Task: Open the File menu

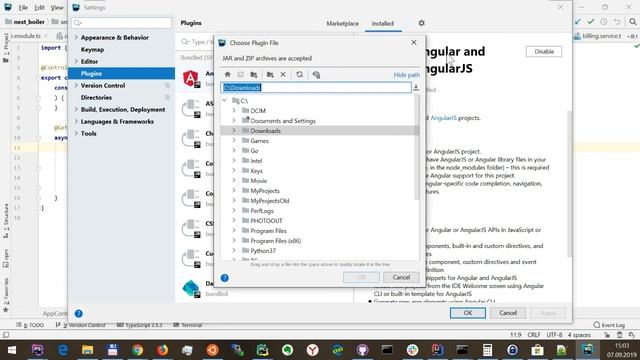Action: [x=23, y=7]
